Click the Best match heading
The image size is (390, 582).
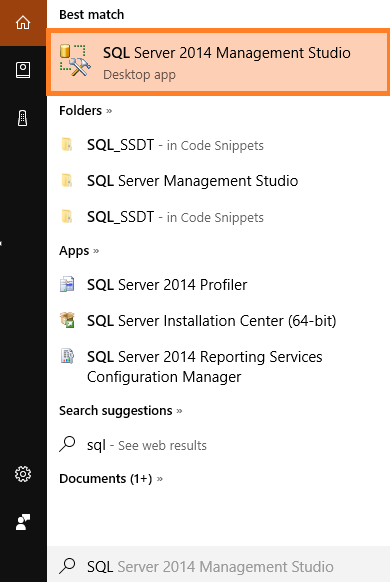click(x=92, y=14)
